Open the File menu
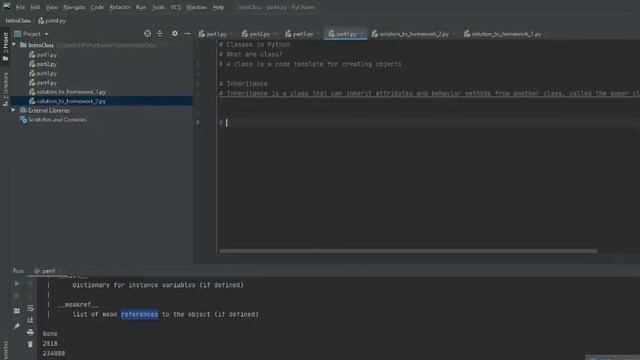The height and width of the screenshot is (360, 640). (x=20, y=7)
